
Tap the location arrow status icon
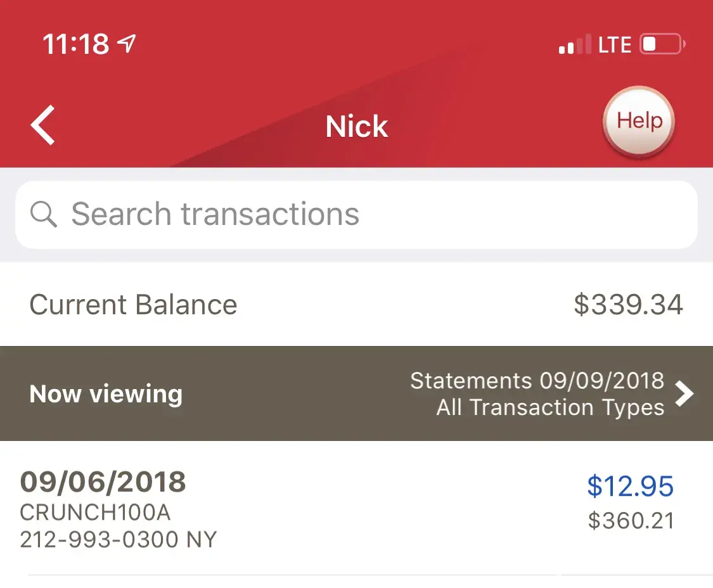point(127,43)
